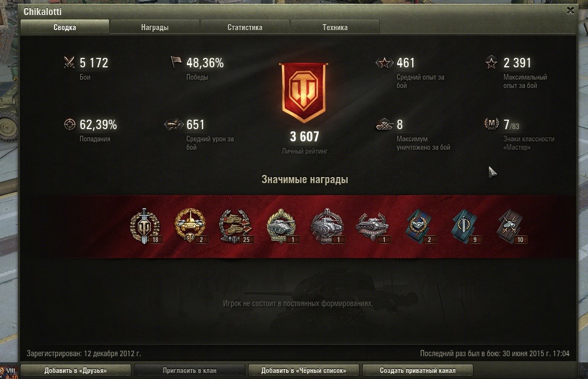588x379 pixels.
Task: Add player to «Чёрный список»
Action: tap(303, 370)
